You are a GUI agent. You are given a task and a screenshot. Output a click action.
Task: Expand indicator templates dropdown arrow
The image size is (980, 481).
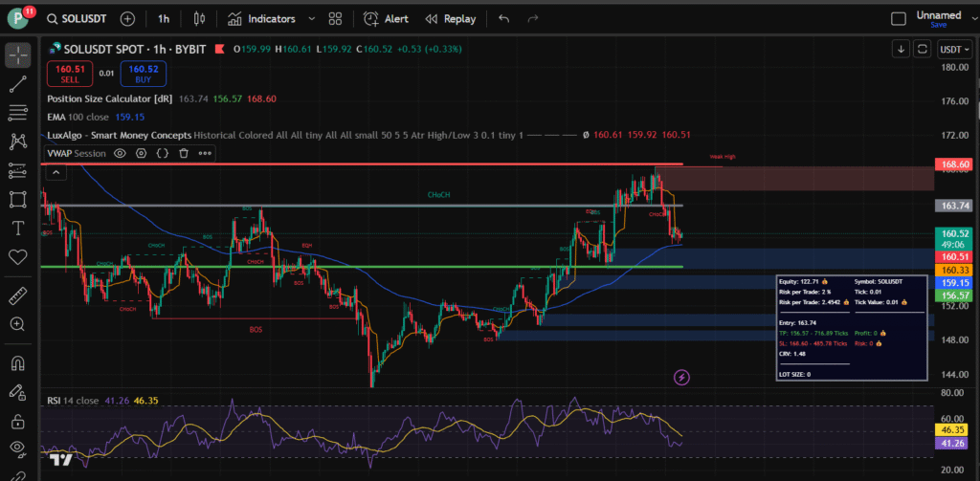312,19
